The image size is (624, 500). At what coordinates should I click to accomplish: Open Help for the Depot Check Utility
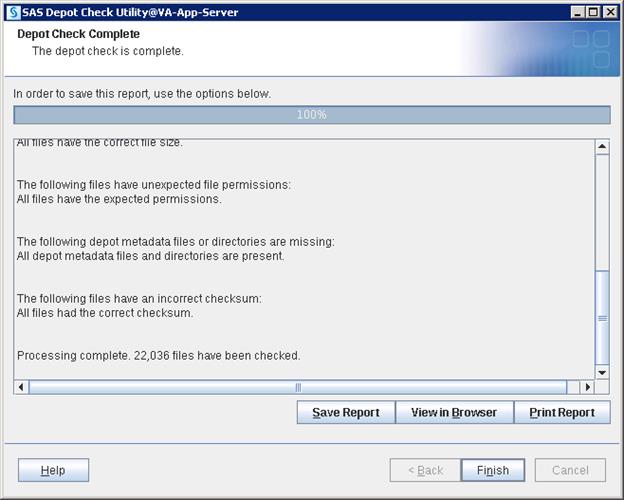53,470
